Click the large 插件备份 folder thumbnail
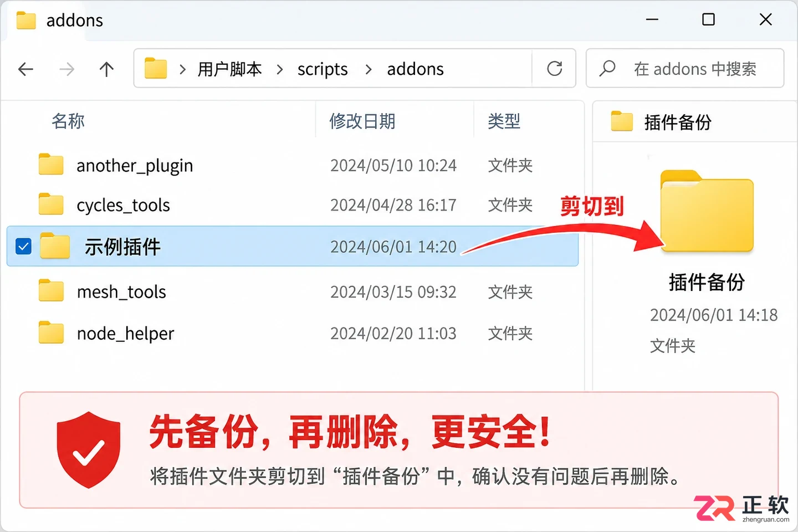This screenshot has width=798, height=532. [x=707, y=211]
